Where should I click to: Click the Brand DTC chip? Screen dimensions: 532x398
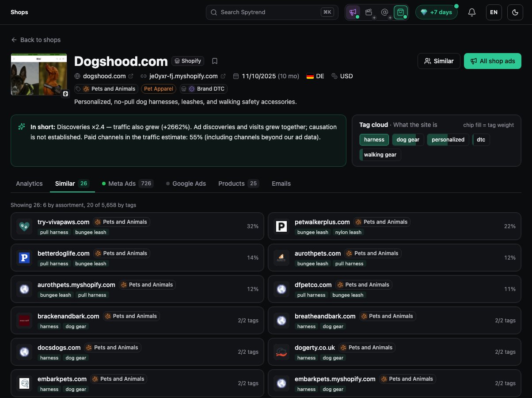tap(203, 89)
